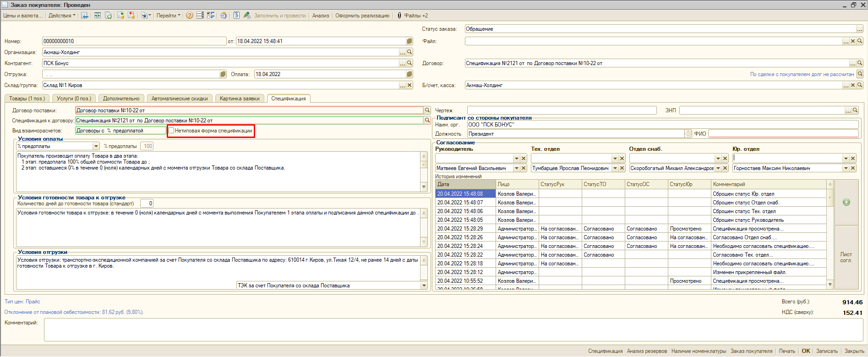Expand the % предоплаты payment terms dropdown

coord(96,146)
